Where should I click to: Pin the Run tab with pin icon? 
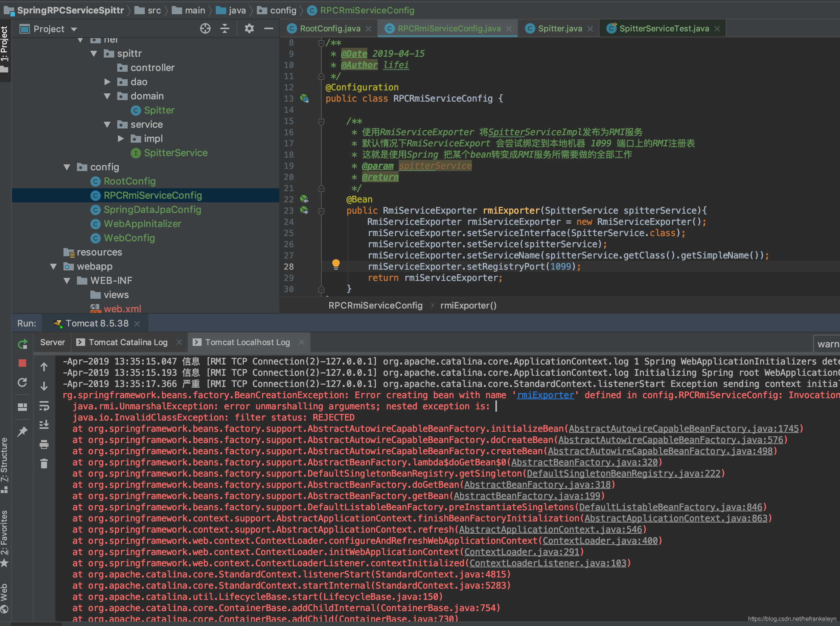[x=23, y=431]
